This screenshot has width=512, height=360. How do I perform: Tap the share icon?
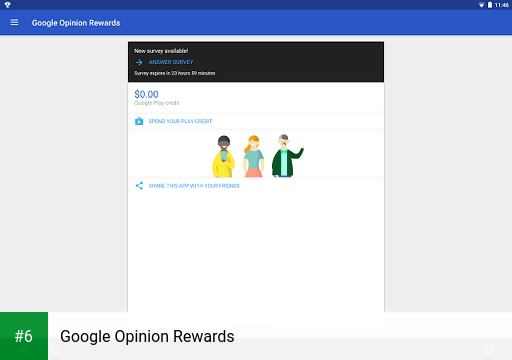click(139, 186)
